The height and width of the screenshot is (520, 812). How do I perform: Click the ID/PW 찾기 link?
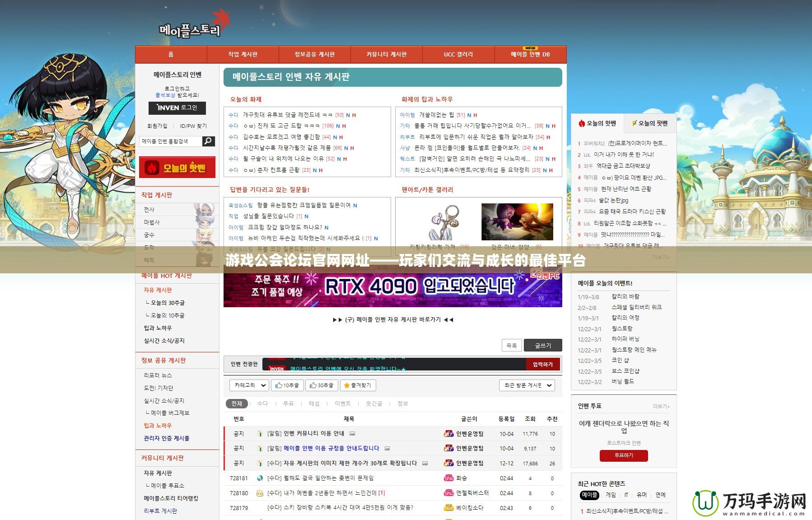pos(193,126)
